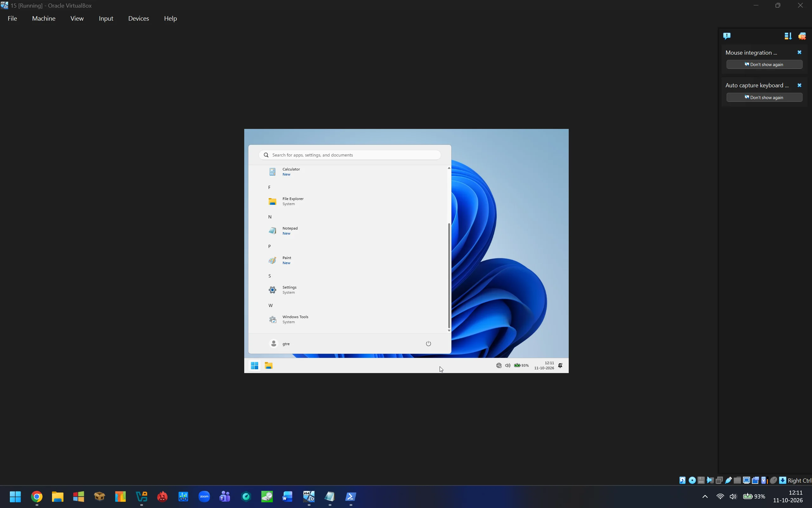
Task: Click the Start list scrollbar thumb
Action: 449,276
